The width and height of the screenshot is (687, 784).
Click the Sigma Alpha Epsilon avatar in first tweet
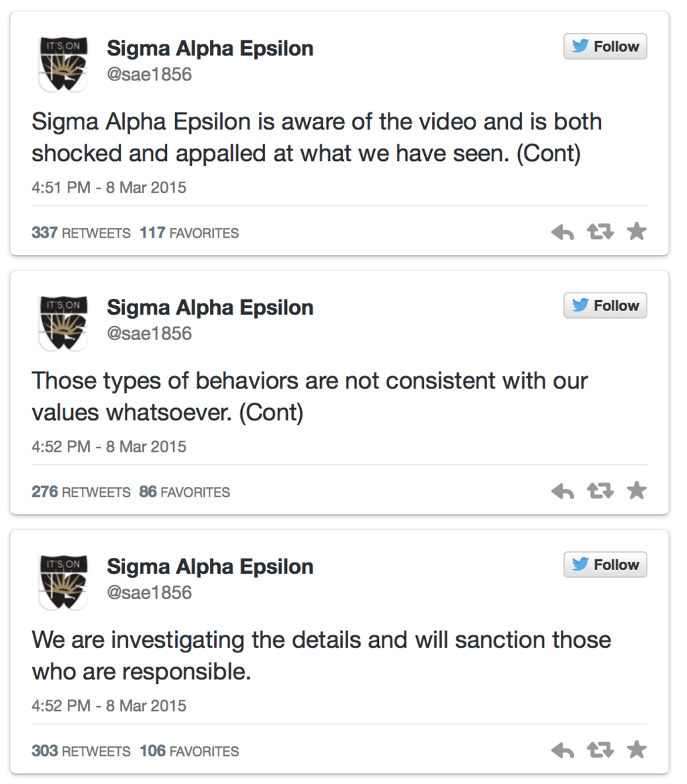tap(63, 62)
